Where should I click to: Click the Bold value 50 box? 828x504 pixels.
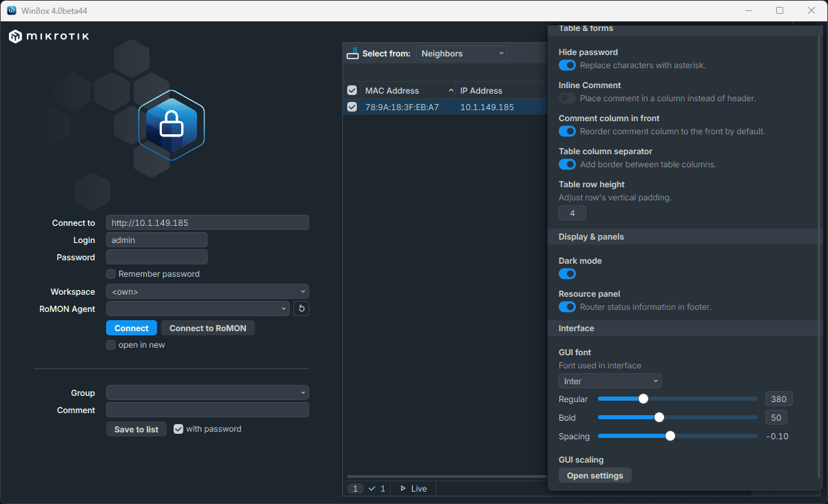tap(776, 418)
